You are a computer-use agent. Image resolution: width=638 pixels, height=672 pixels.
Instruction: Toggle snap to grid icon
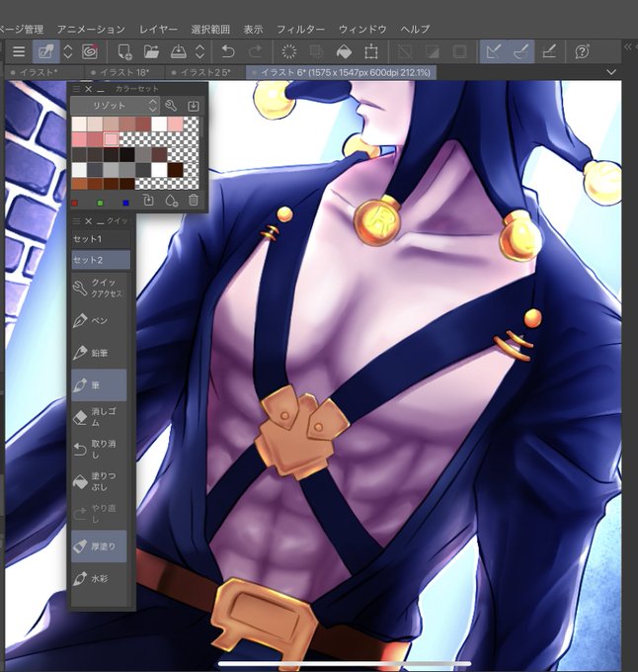[549, 51]
